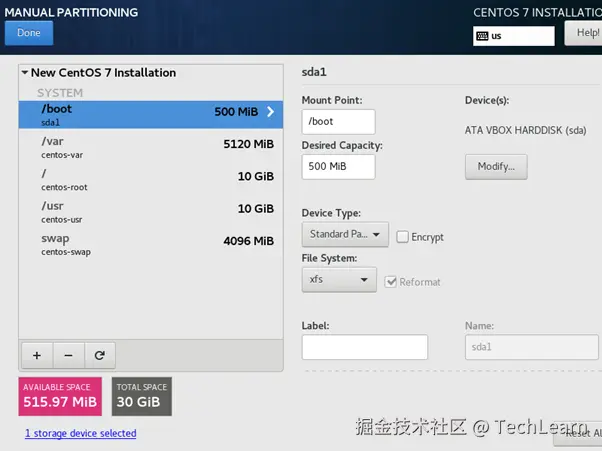Select the swap centos-swap partition row

151,244
